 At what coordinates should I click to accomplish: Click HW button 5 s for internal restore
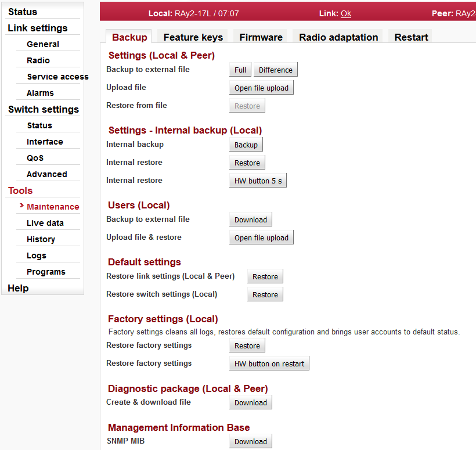pos(258,181)
